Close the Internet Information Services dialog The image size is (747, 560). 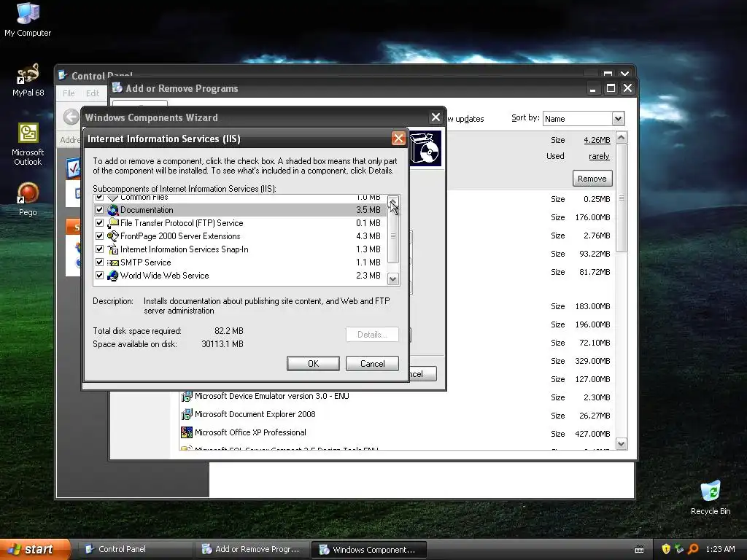398,139
